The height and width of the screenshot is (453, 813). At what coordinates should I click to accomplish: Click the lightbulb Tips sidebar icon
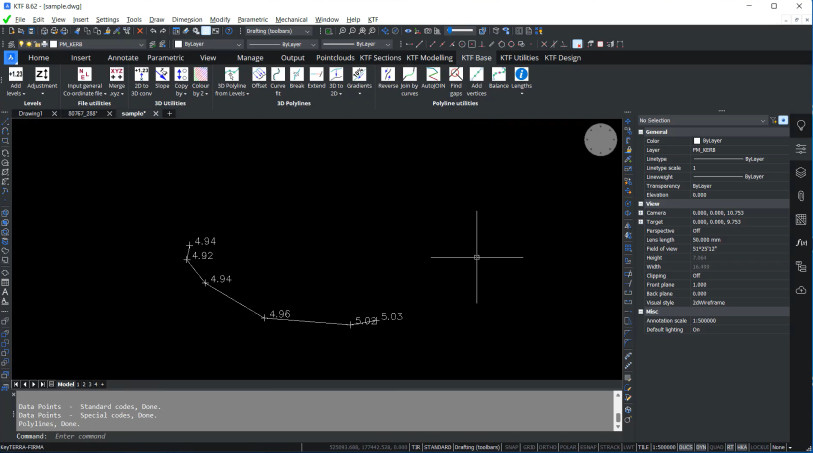tap(801, 125)
